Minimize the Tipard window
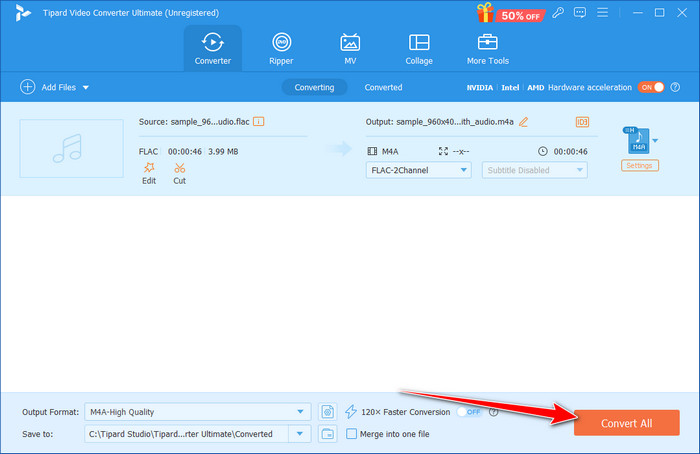 [638, 12]
